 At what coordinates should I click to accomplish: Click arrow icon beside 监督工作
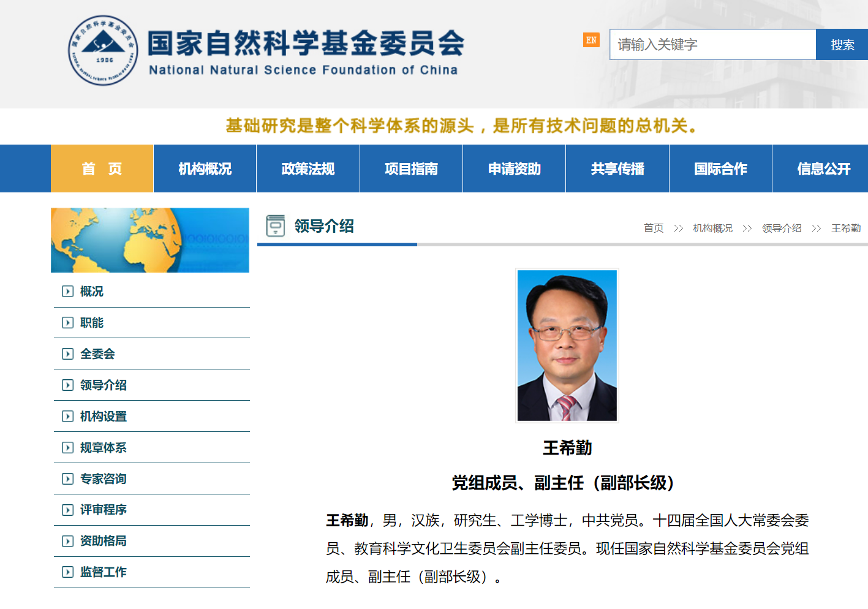[67, 572]
